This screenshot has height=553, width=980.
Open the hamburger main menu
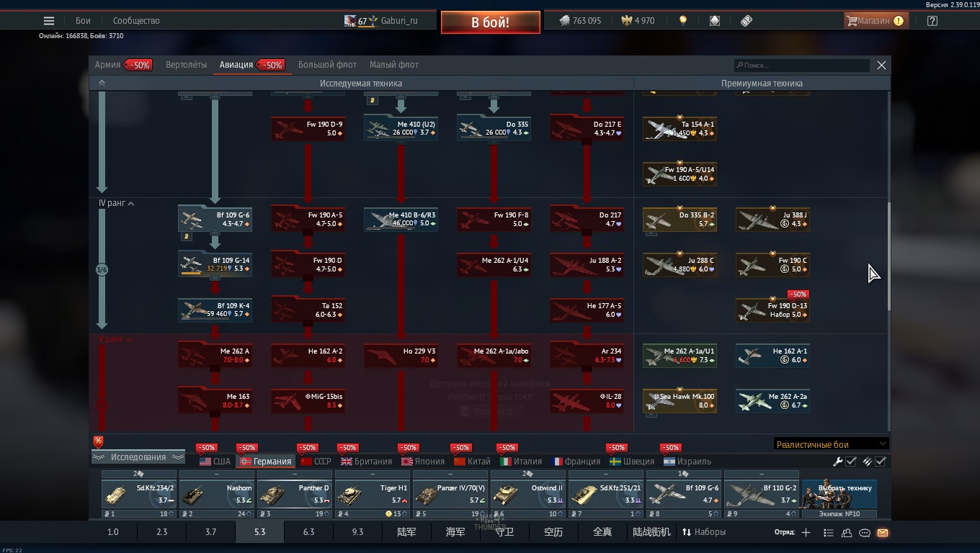click(x=49, y=21)
